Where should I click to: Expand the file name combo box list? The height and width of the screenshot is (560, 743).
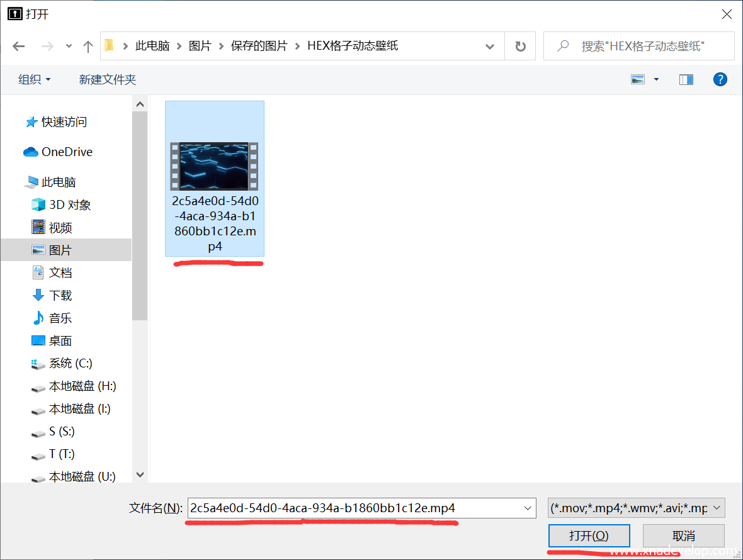click(526, 508)
